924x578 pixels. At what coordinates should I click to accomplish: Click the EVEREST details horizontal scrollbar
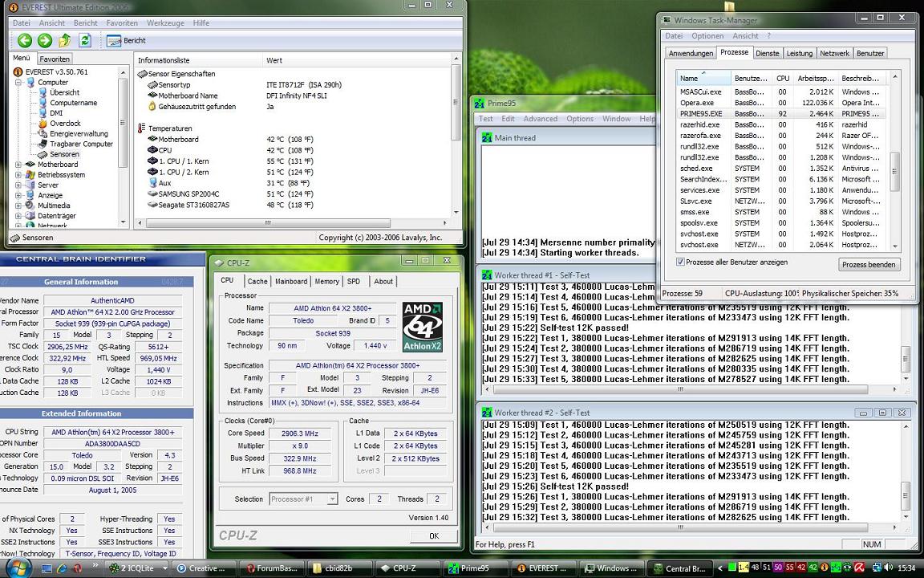tap(268, 223)
